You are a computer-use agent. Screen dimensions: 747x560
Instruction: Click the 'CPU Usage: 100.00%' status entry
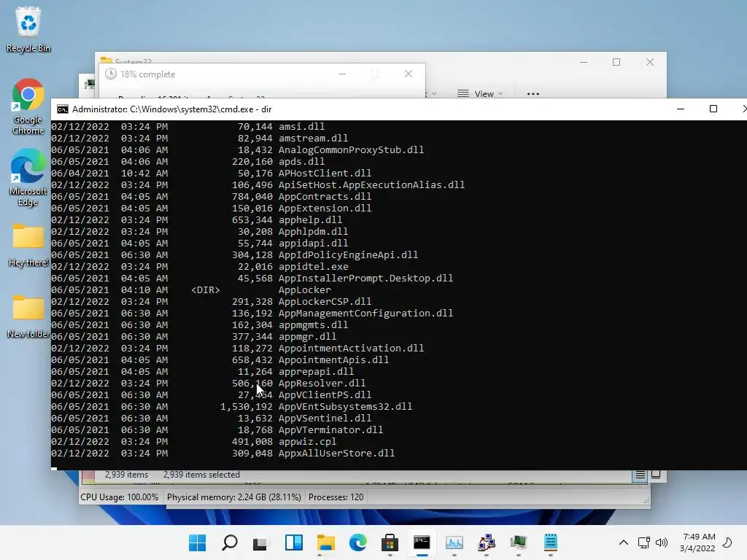tap(120, 497)
